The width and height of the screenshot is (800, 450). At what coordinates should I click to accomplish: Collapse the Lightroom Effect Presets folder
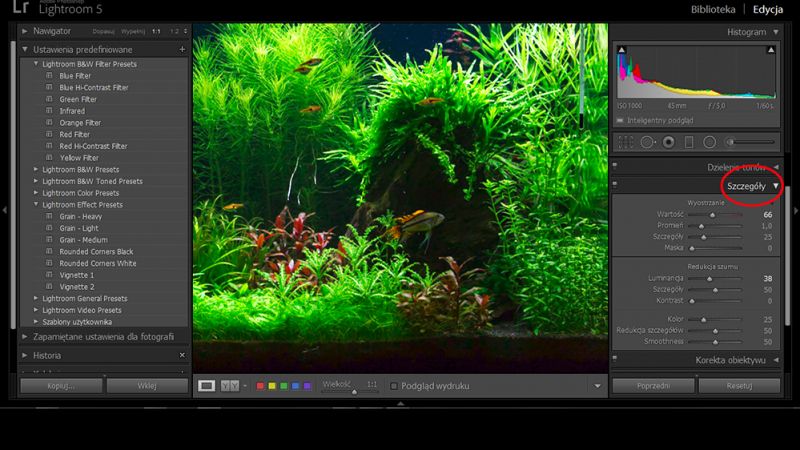coord(36,204)
